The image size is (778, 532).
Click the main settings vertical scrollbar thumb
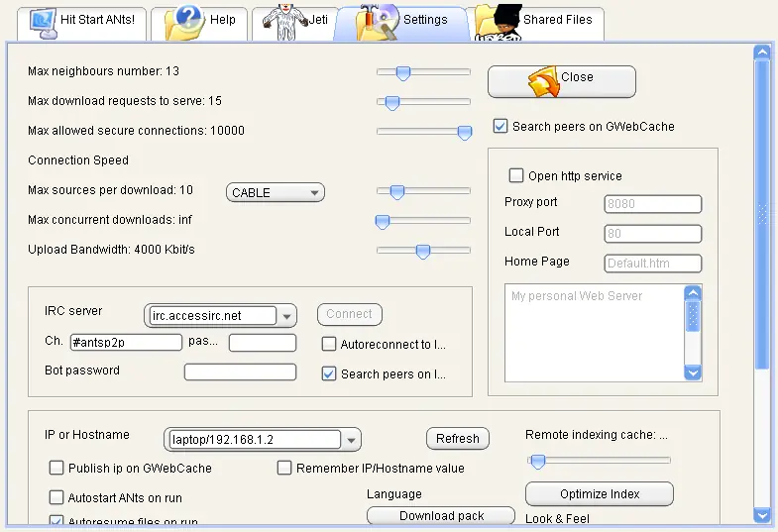[x=761, y=214]
